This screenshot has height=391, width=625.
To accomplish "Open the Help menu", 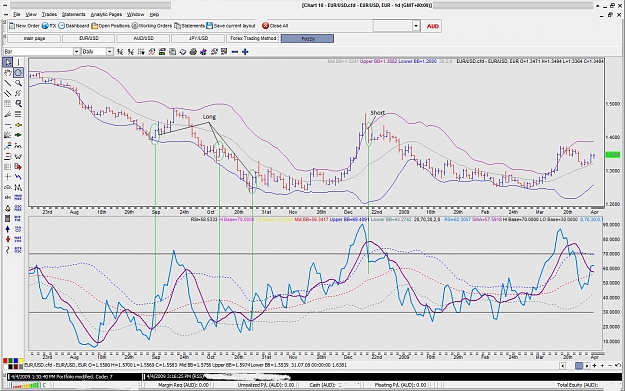I will (x=154, y=14).
